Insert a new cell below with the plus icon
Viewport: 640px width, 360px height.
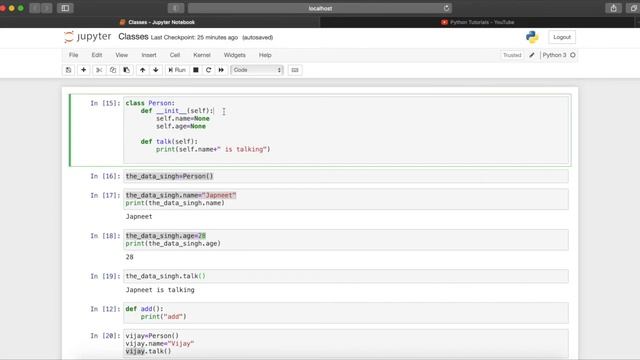point(83,70)
